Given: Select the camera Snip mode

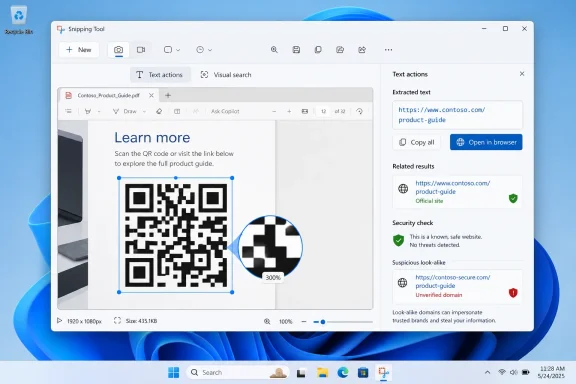Looking at the screenshot, I should [x=118, y=50].
